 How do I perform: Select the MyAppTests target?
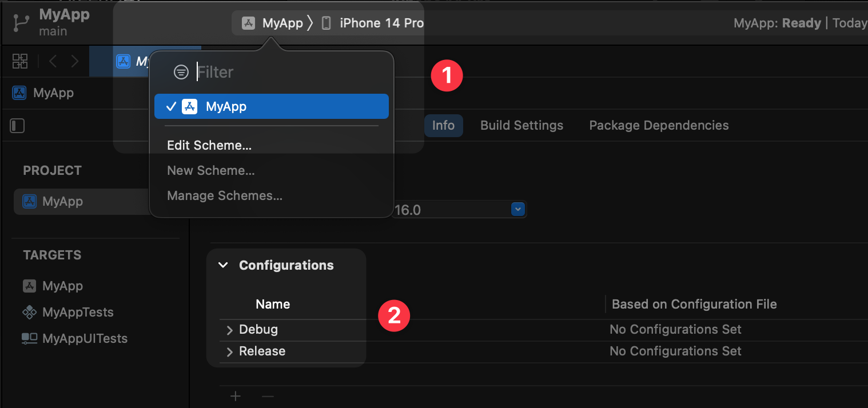[x=77, y=312]
